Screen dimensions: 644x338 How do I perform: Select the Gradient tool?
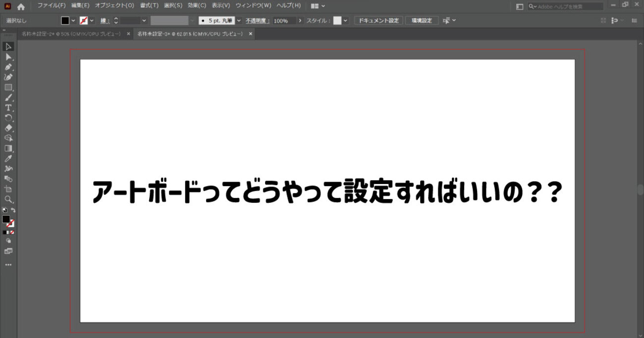tap(8, 148)
